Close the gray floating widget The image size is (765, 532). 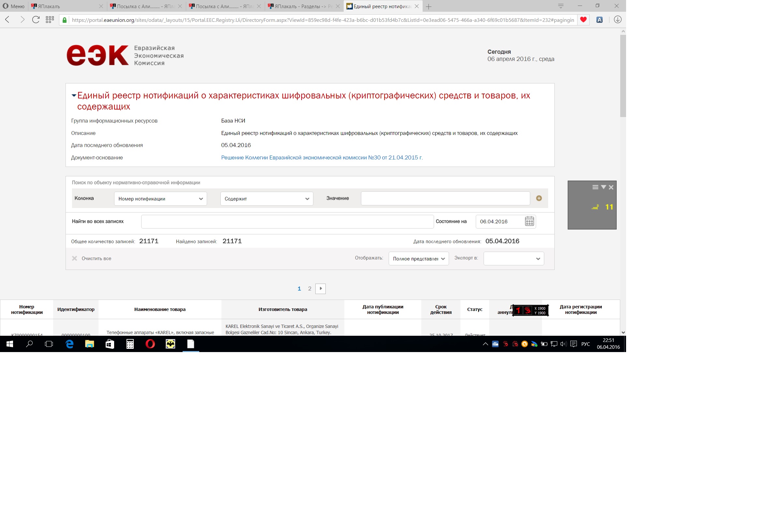click(611, 187)
